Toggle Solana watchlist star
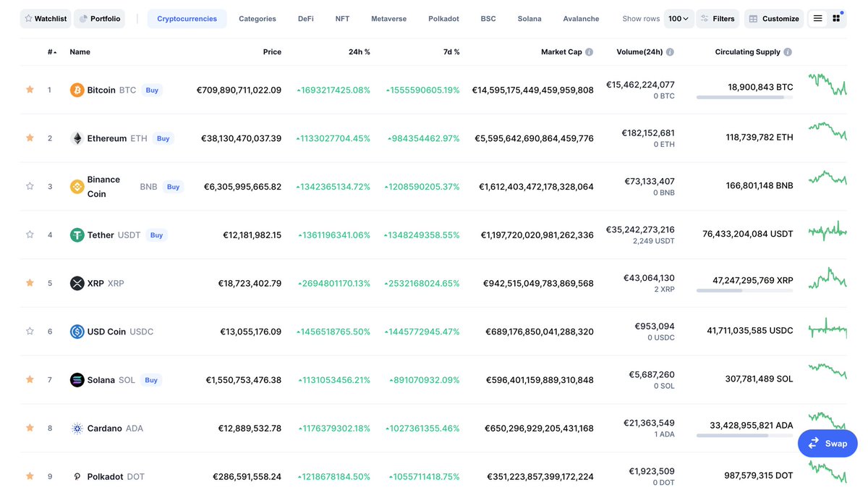Screen dimensions: 868x493 [30, 379]
